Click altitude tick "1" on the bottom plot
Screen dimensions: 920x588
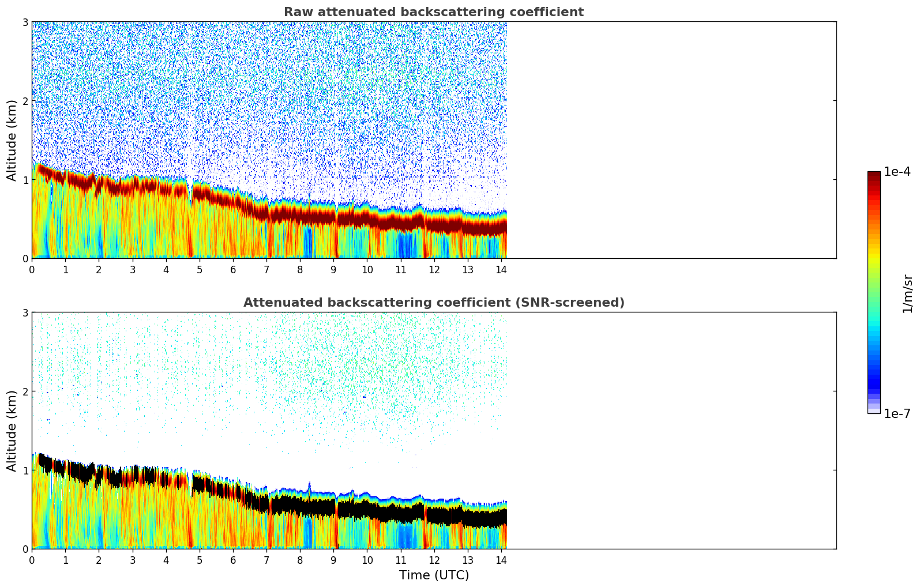point(25,470)
